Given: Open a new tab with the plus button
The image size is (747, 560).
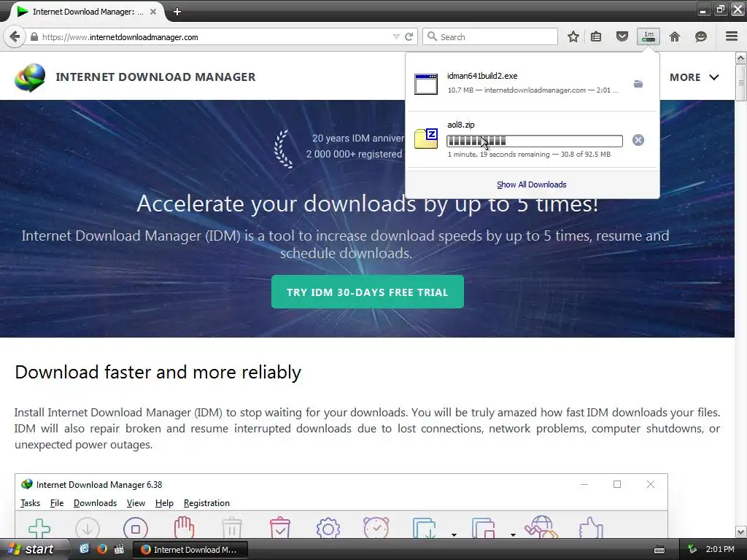Looking at the screenshot, I should [177, 12].
